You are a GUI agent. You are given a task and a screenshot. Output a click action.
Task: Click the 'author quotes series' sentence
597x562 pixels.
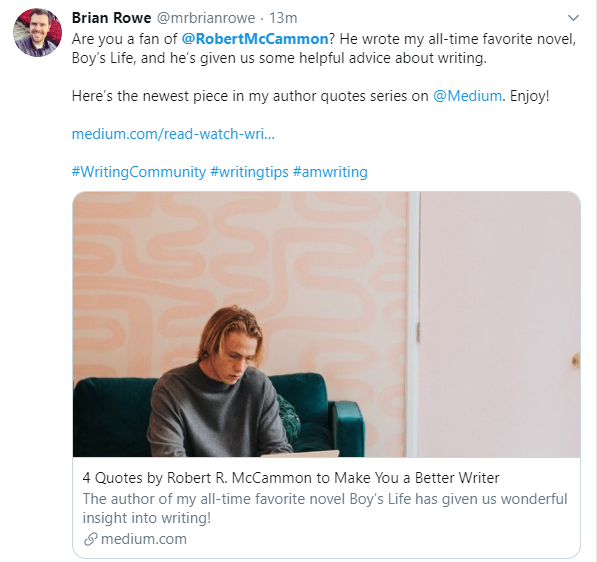(310, 96)
